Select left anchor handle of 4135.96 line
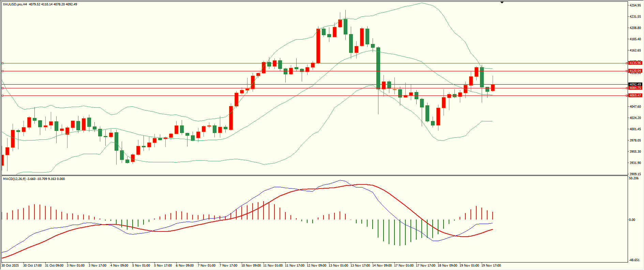Image resolution: width=644 pixels, height=270 pixels. 3,63
